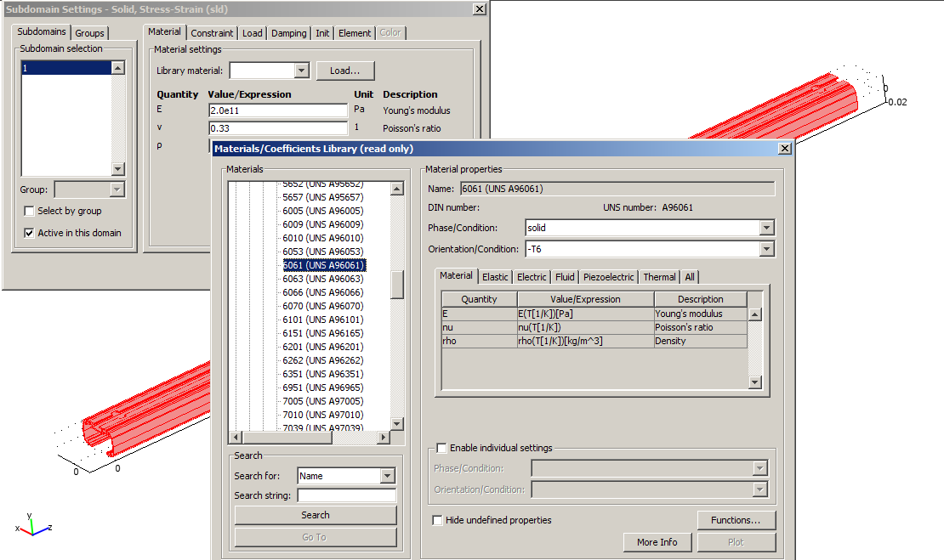This screenshot has height=560, width=944.
Task: Click the materials list vertical scroll thumb
Action: tap(397, 285)
